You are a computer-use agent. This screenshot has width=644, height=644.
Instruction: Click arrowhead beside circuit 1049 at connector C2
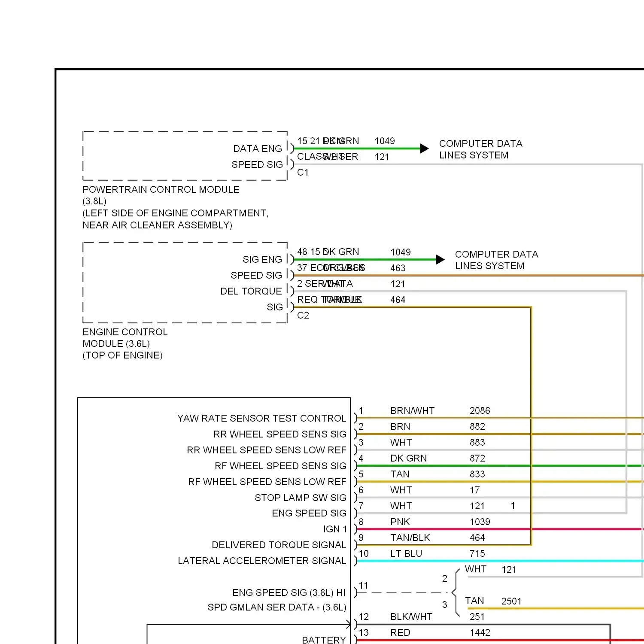click(x=440, y=259)
